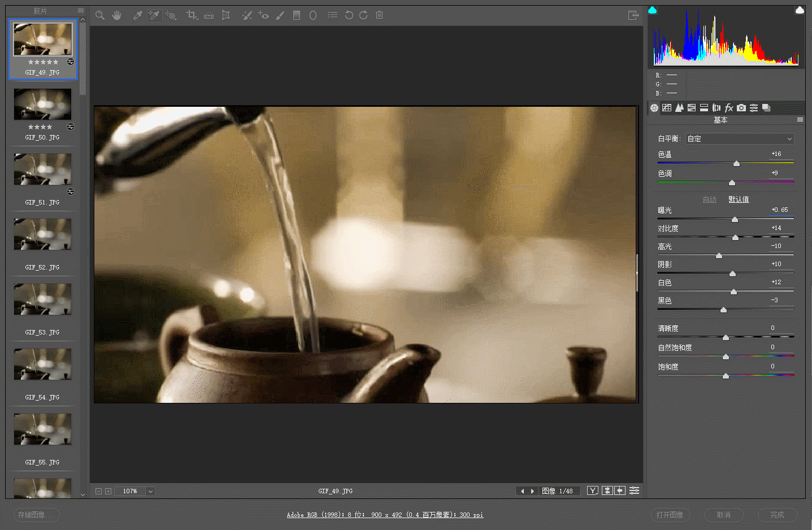Click the 曝光 exposure slider handle
Screen dimensions: 812x530
point(735,219)
